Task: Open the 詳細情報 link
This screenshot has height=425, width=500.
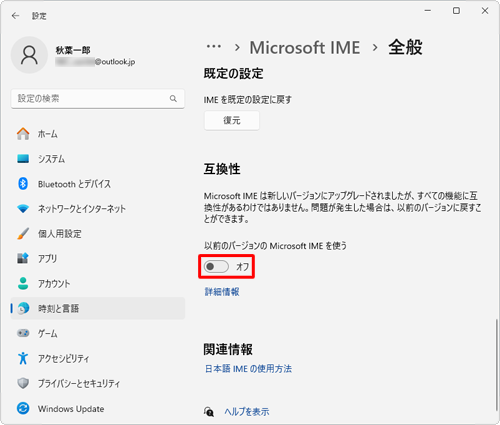Action: click(222, 292)
